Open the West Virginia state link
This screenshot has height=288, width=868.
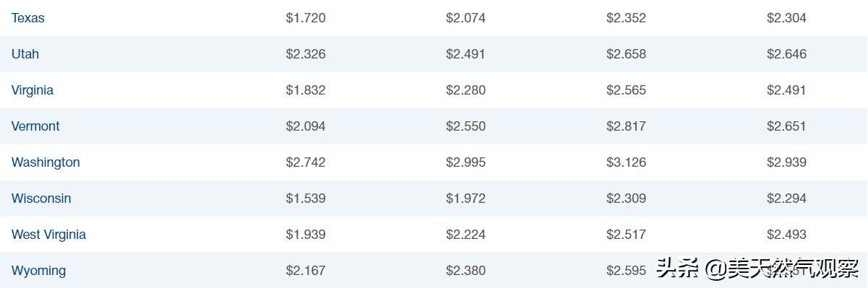tap(48, 235)
